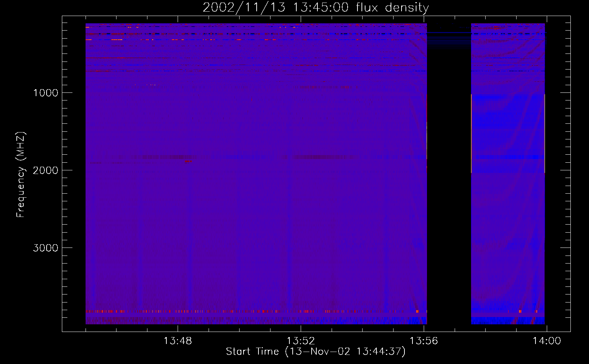Click the 'Start Time (13-Nov-02 13:44:37)' label
Screen dimensions: 589x364
click(x=316, y=352)
